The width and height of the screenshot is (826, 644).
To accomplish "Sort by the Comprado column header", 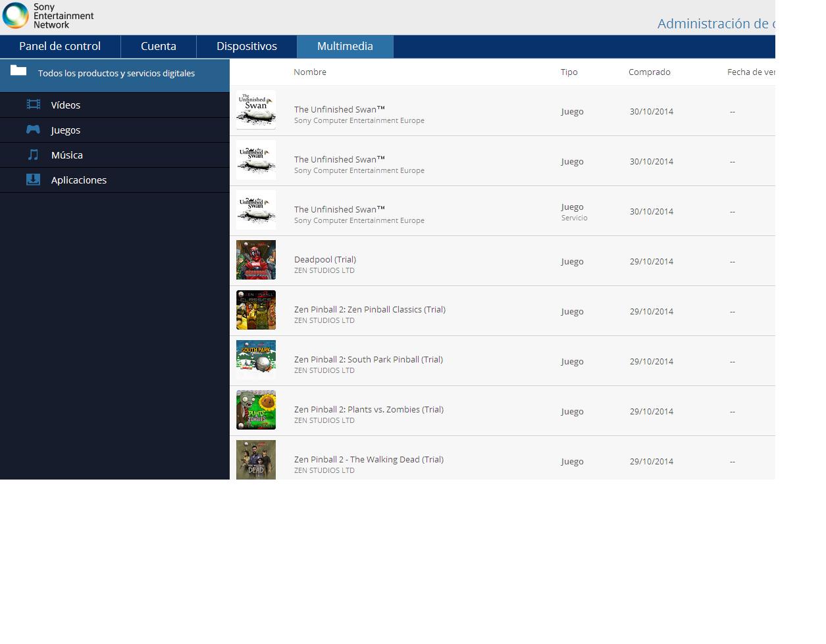I will pyautogui.click(x=650, y=72).
